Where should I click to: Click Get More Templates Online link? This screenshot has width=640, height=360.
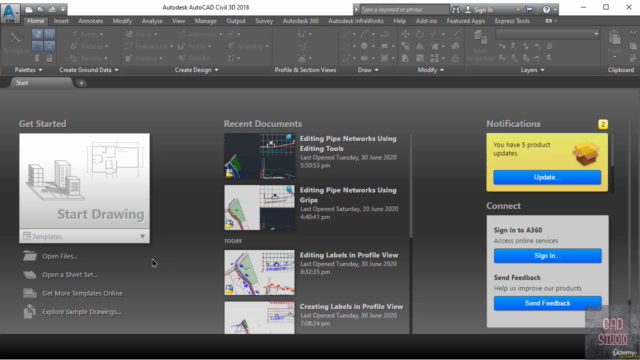(82, 293)
